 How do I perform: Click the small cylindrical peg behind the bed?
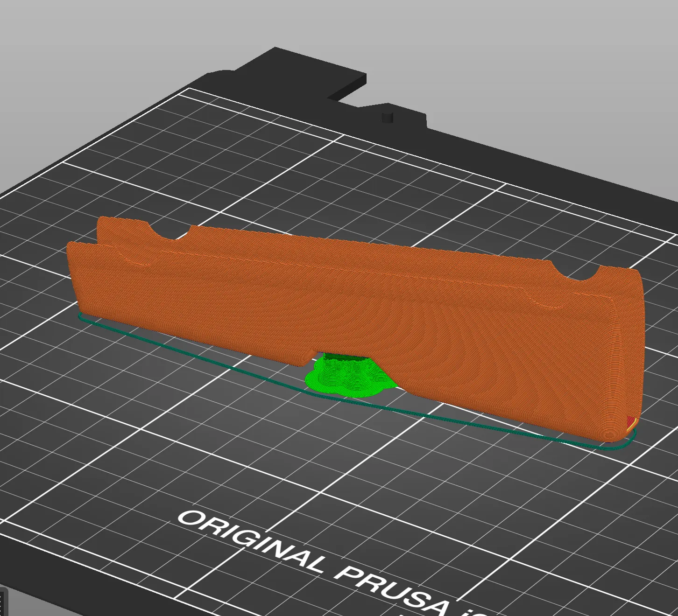[387, 117]
